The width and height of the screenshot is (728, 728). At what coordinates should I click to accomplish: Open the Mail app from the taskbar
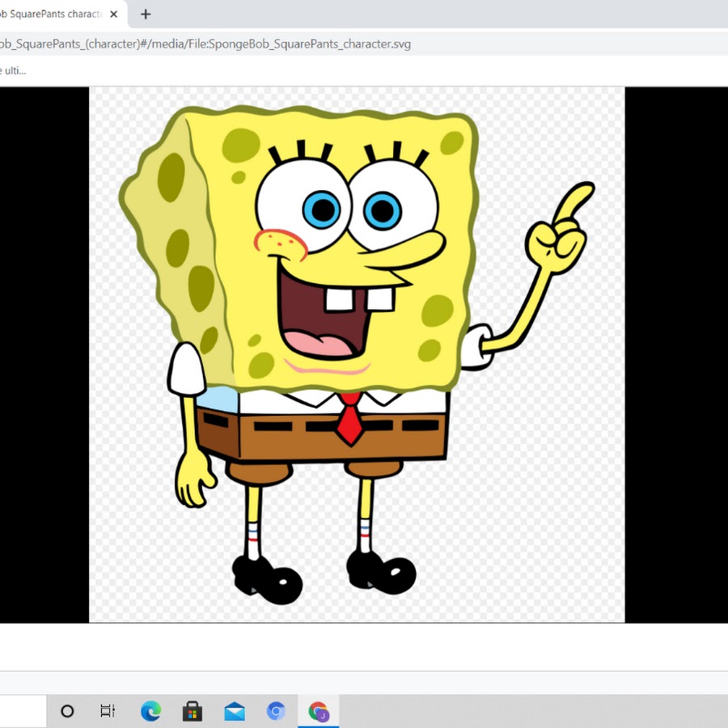coord(235,711)
